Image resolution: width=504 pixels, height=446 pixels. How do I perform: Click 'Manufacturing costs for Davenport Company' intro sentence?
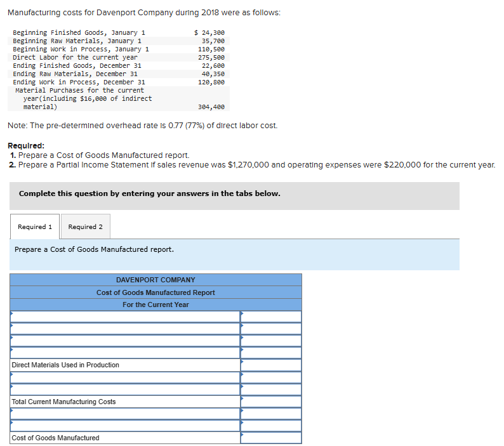(144, 13)
